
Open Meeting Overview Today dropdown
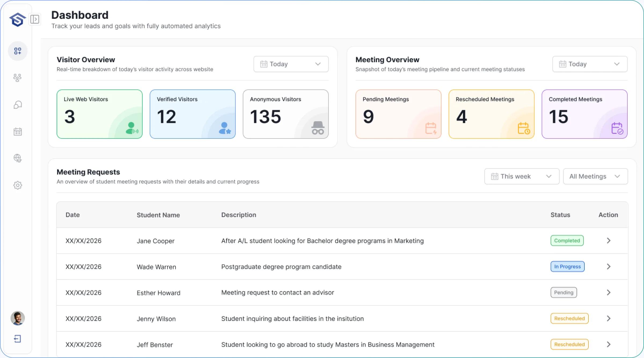[590, 64]
